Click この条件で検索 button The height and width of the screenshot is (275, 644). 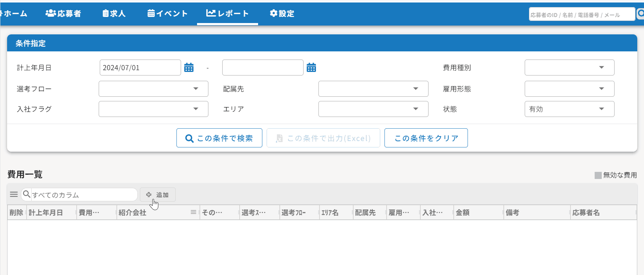coord(219,138)
